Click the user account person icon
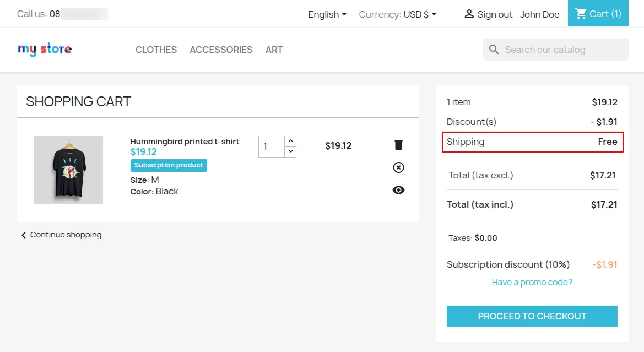 [x=469, y=14]
